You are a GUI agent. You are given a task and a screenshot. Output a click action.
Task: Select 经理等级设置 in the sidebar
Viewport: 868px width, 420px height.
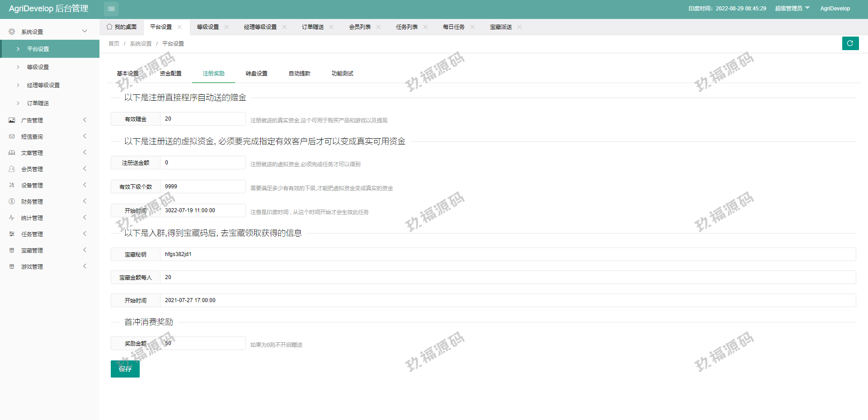coord(43,85)
